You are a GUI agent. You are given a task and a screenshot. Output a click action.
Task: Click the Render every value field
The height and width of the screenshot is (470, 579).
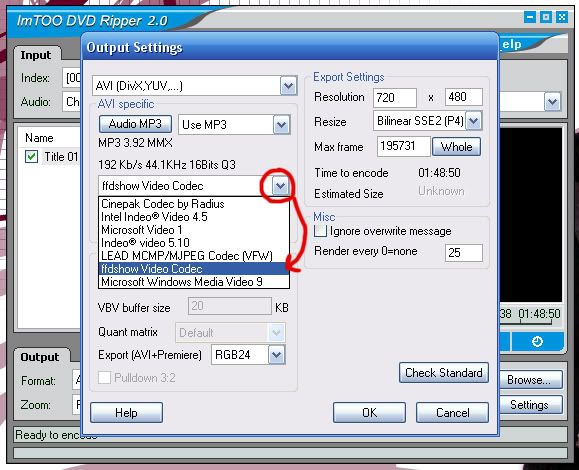tap(463, 253)
